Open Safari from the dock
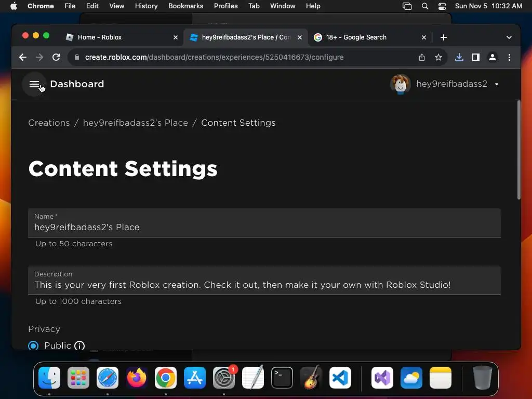The height and width of the screenshot is (399, 532). (108, 378)
